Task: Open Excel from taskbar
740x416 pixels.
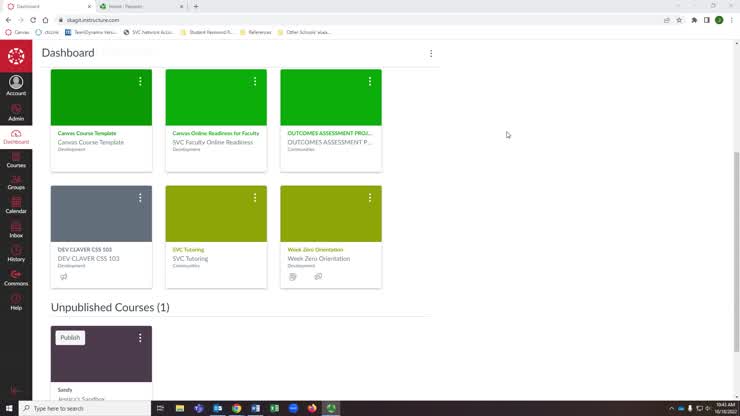Action: (274, 408)
